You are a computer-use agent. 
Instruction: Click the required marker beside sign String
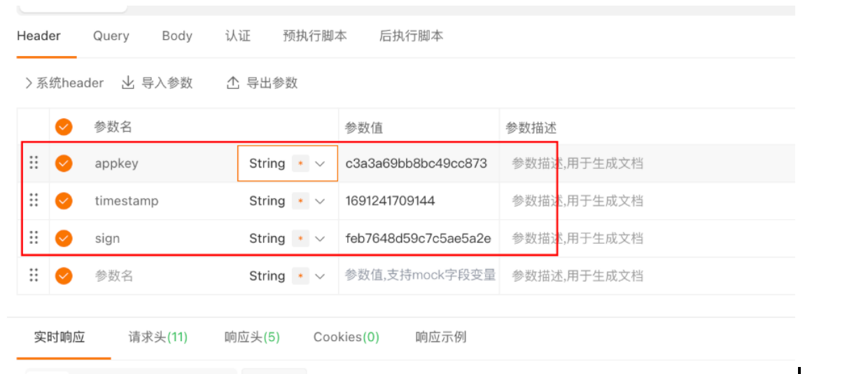click(300, 239)
